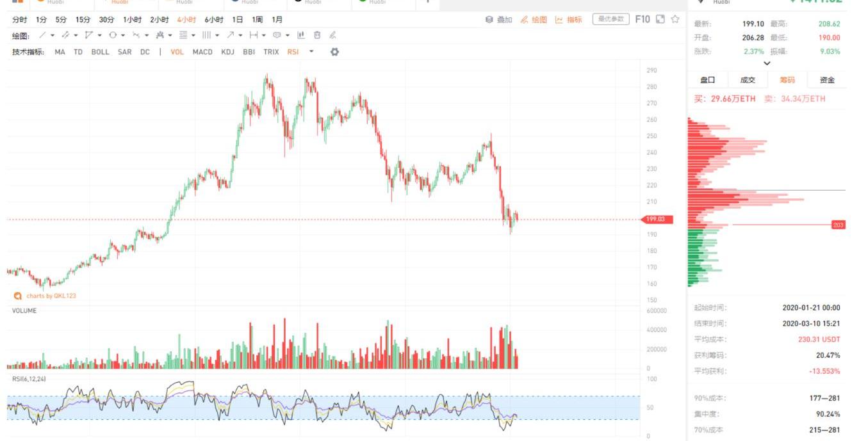
Task: Toggle the VOL indicator
Action: tap(177, 52)
